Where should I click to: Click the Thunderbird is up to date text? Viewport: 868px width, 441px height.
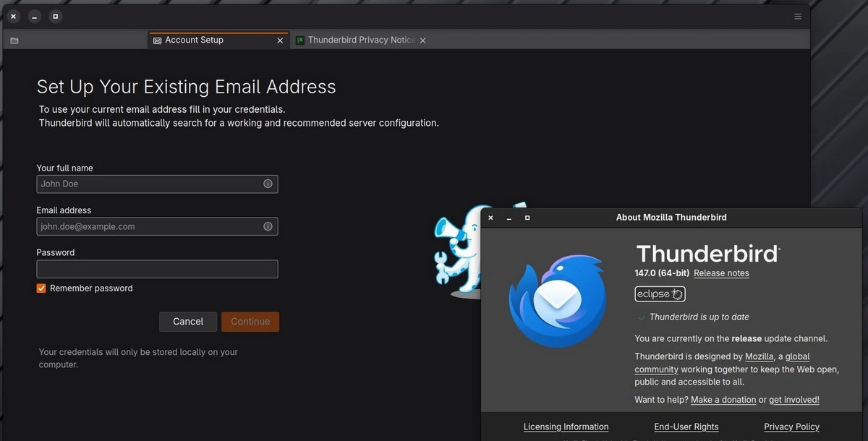[x=699, y=317]
